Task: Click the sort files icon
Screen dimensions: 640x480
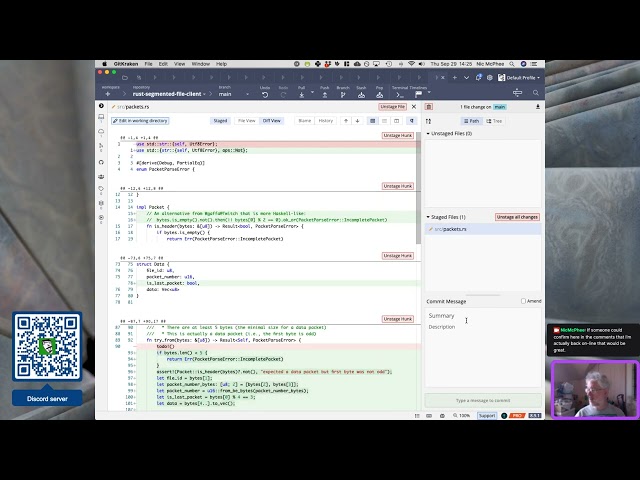Action: (x=428, y=121)
